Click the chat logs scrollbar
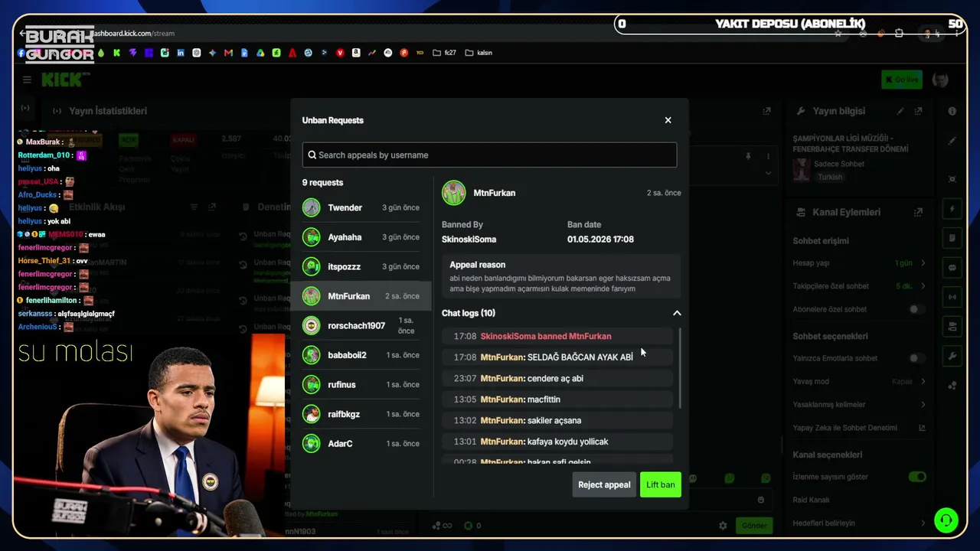The image size is (980, 551). (x=680, y=368)
